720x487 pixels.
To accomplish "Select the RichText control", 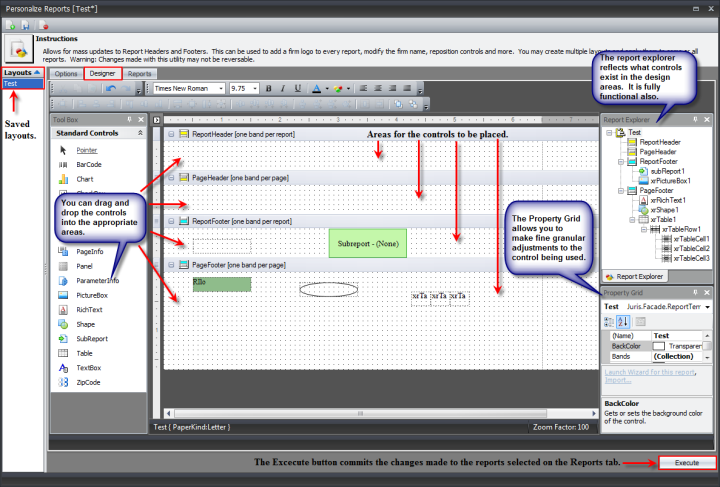I will (x=90, y=310).
